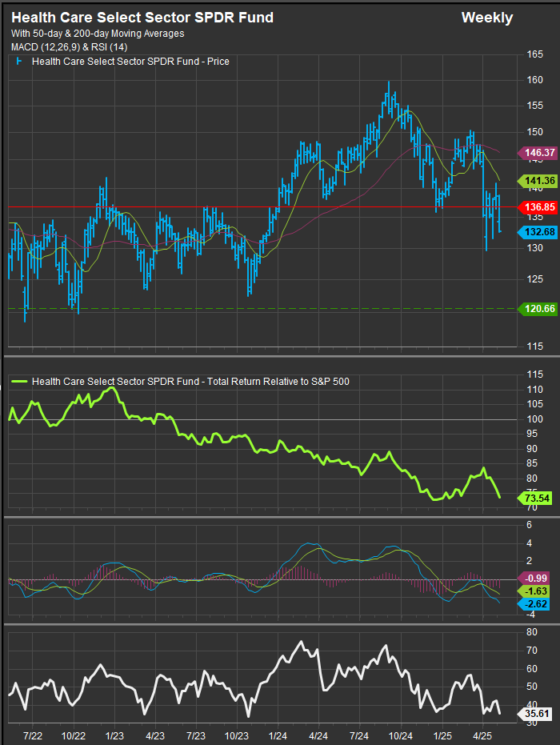This screenshot has height=745, width=560.
Task: Click the RSI axis label 50
Action: pos(533,687)
